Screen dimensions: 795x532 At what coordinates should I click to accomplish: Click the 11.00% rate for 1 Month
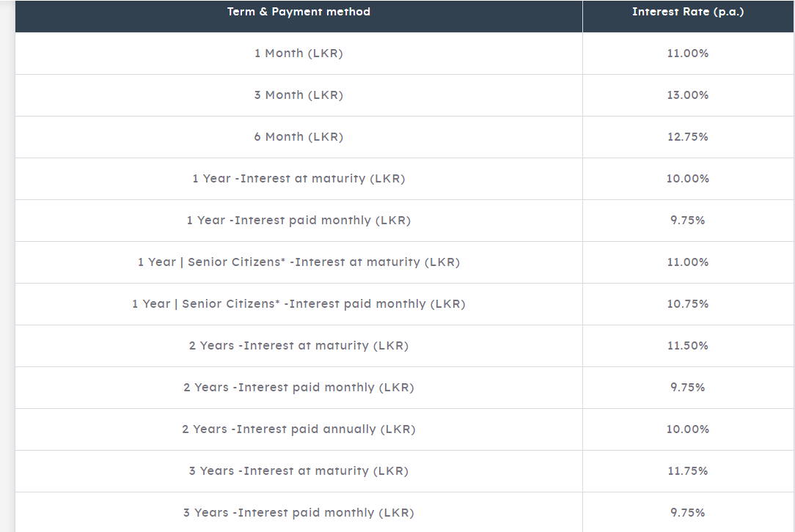click(688, 53)
